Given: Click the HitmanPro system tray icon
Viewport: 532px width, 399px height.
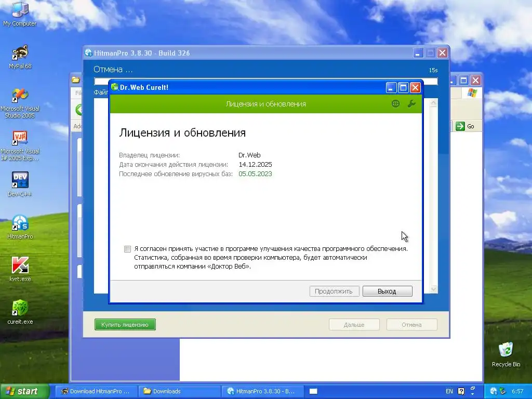Looking at the screenshot, I should (x=494, y=391).
